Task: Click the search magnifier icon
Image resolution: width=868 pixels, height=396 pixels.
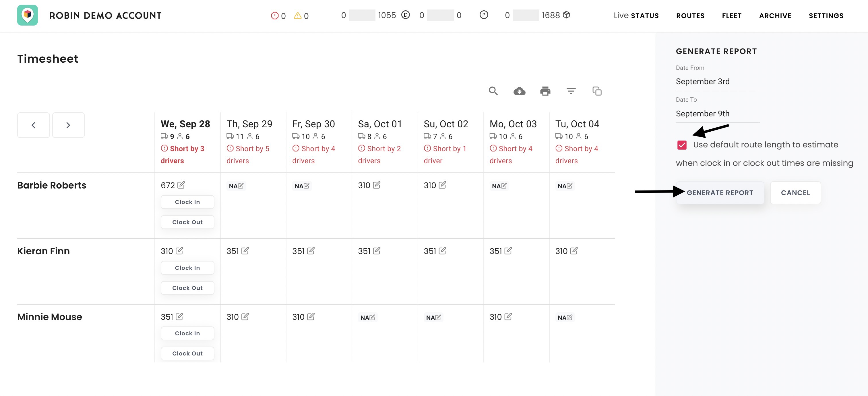Action: (x=493, y=91)
